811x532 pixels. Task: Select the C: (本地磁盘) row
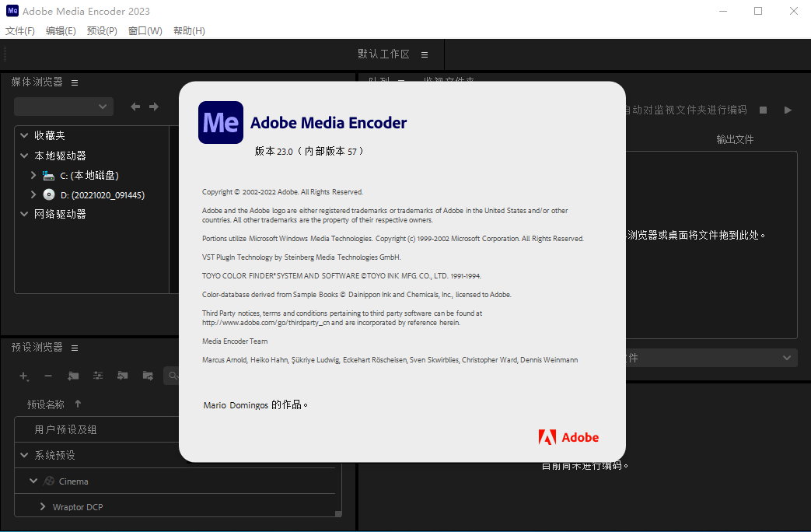click(89, 176)
